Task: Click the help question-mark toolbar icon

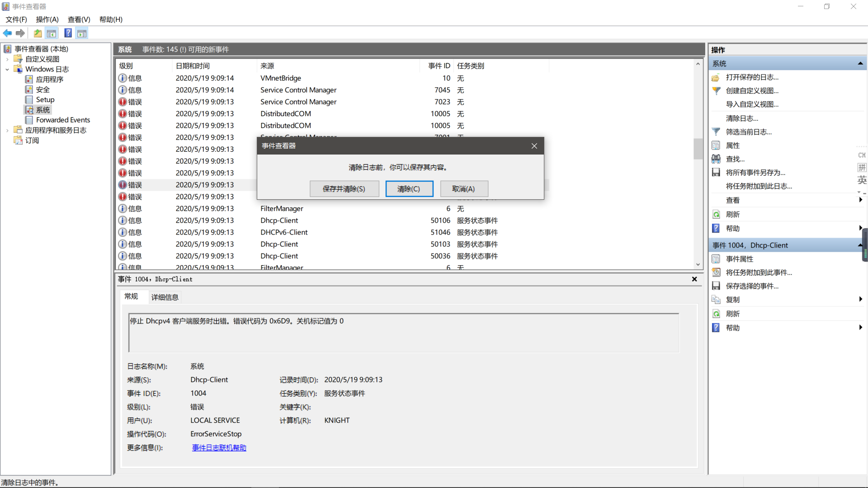Action: tap(68, 33)
